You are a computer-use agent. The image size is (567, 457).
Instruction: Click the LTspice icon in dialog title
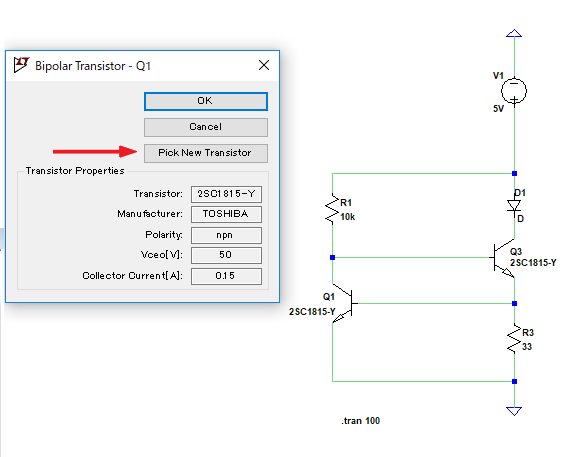point(21,65)
